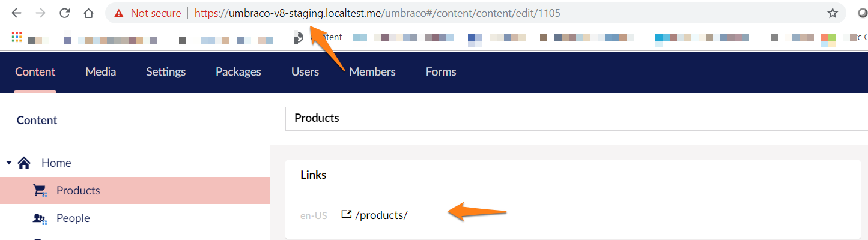Click the Products shopping cart icon
This screenshot has height=240, width=868.
click(x=40, y=191)
